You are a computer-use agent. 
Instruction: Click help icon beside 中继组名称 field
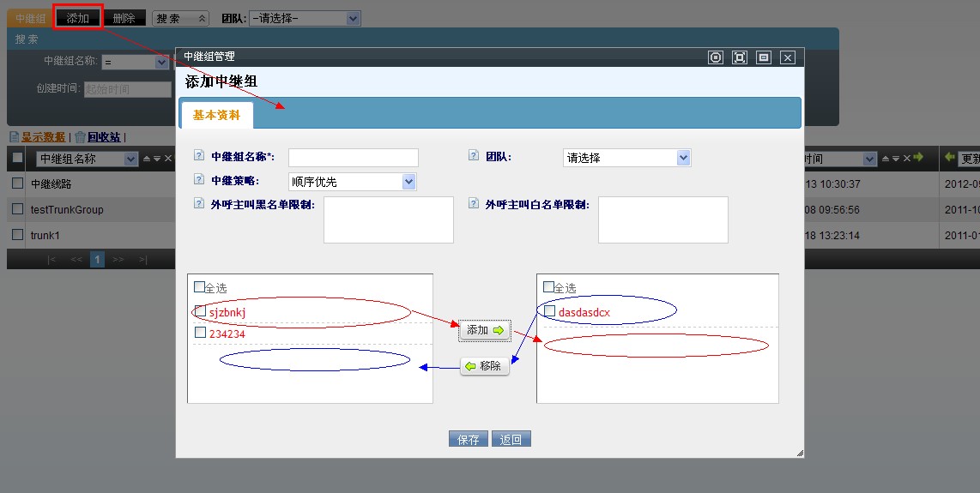point(199,155)
